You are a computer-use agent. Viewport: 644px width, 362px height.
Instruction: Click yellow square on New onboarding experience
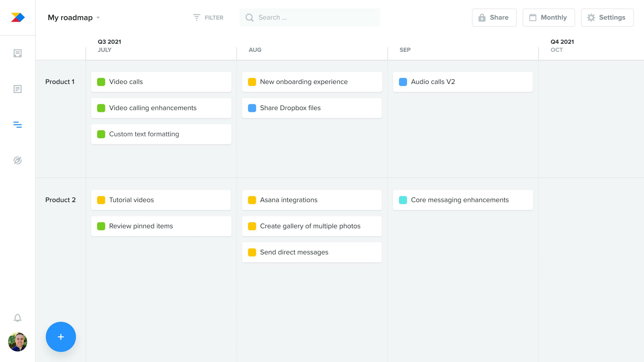252,82
